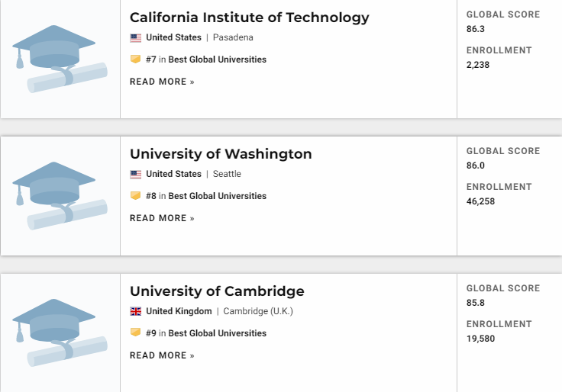Image resolution: width=562 pixels, height=392 pixels.
Task: Click the University of Cambridge graduation cap icon
Action: tap(59, 332)
